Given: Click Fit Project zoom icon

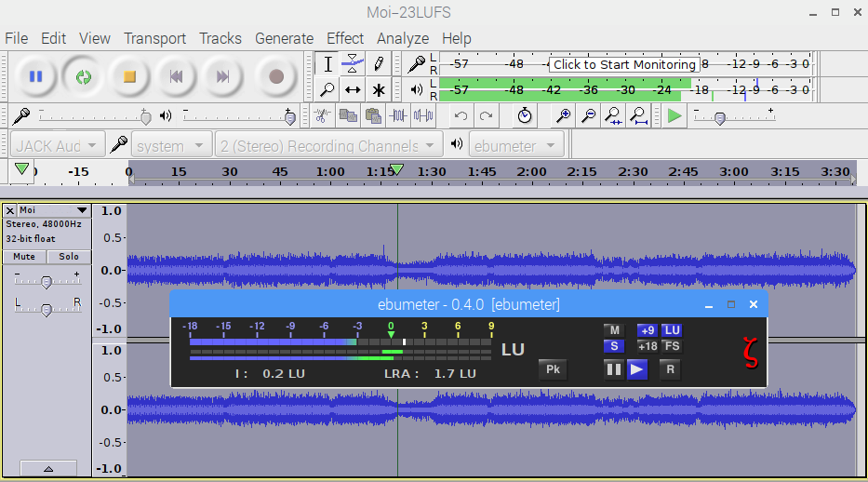Looking at the screenshot, I should pos(639,115).
